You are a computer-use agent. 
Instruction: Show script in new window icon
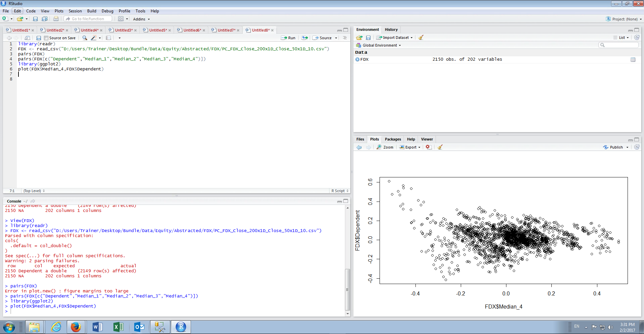pyautogui.click(x=27, y=38)
